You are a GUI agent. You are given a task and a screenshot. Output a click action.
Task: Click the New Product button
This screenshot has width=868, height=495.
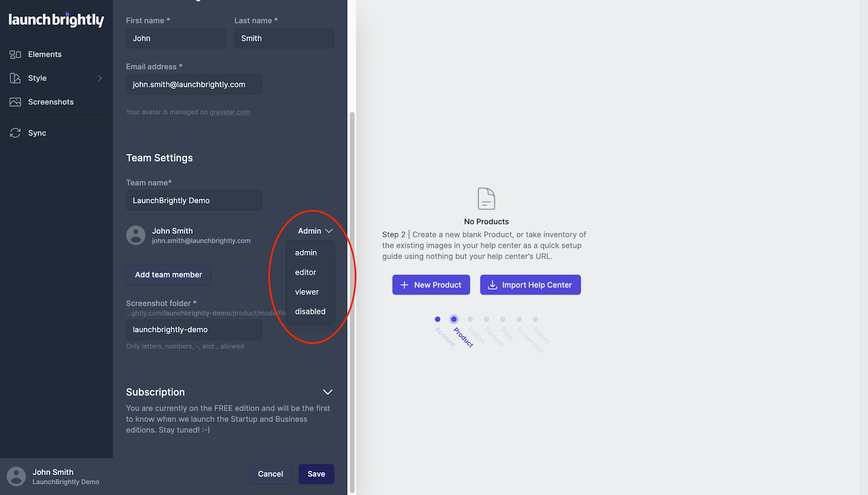(431, 285)
